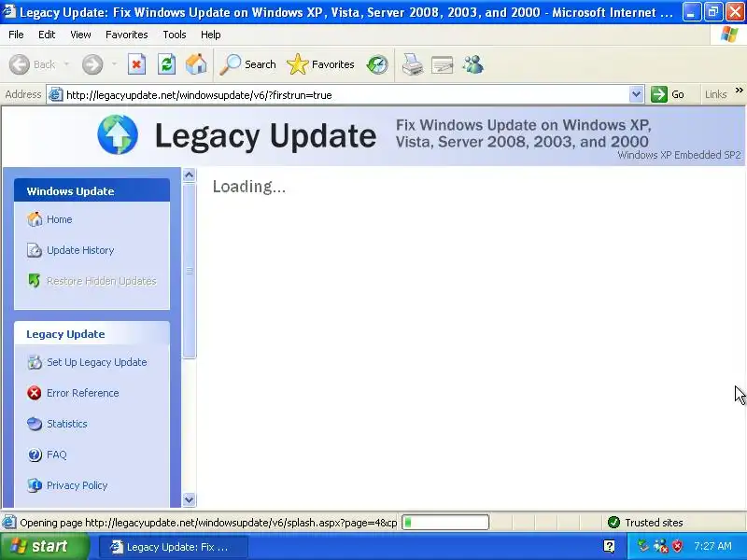
Task: Click the red security shield tray icon
Action: pyautogui.click(x=678, y=546)
